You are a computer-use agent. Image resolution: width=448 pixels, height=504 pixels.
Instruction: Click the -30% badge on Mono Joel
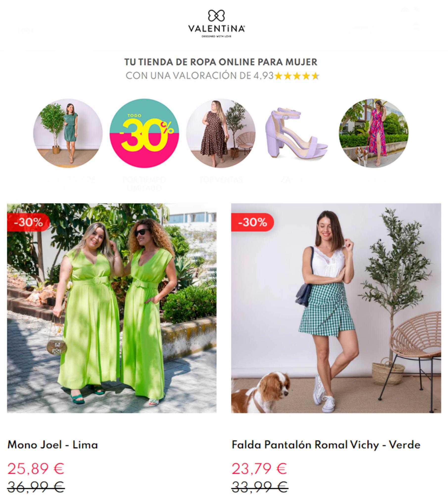[x=28, y=222]
